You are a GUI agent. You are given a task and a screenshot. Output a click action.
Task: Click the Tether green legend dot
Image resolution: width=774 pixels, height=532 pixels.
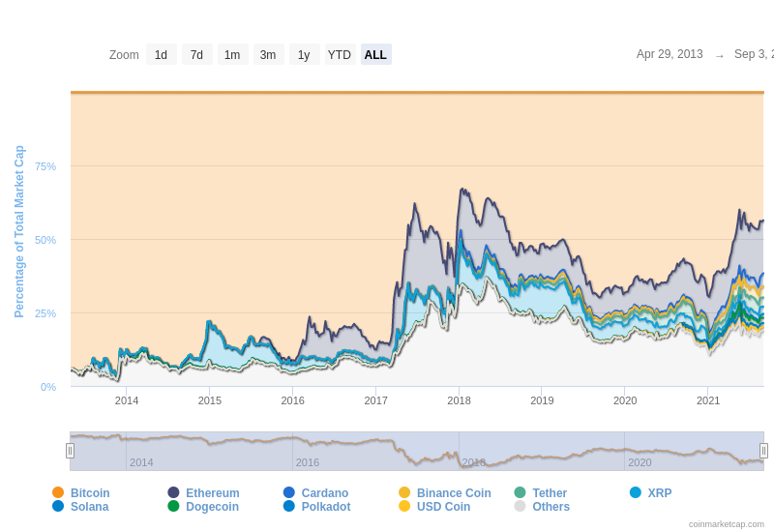coord(520,492)
